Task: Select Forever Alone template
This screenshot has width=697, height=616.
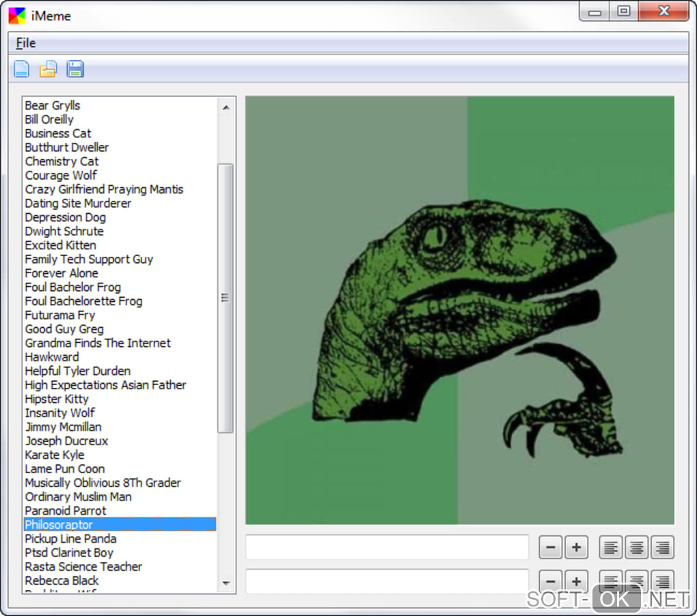Action: (x=120, y=273)
